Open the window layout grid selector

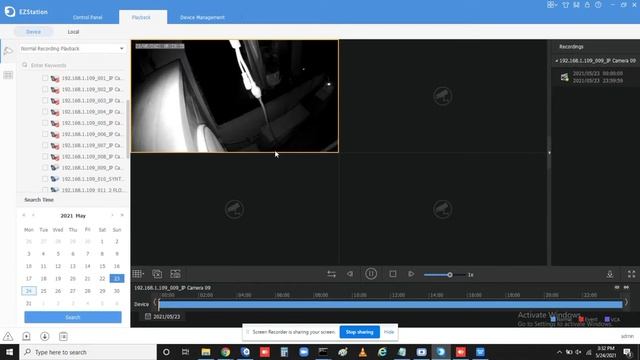[138, 274]
